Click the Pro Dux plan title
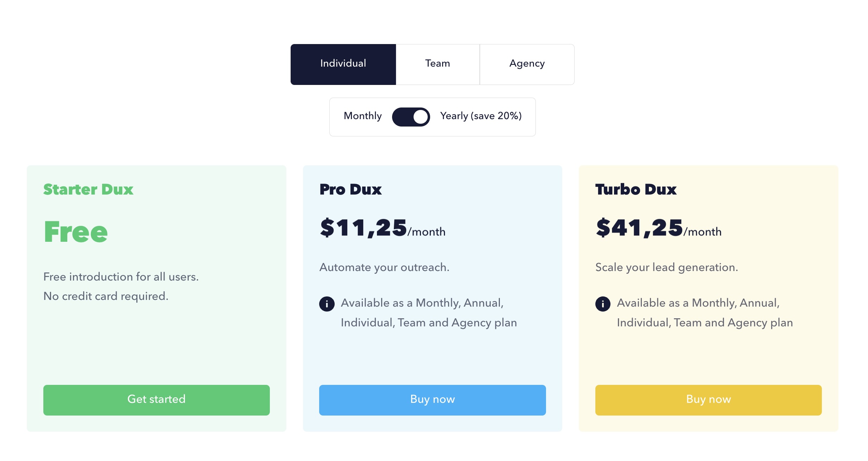The image size is (868, 461). (x=350, y=190)
